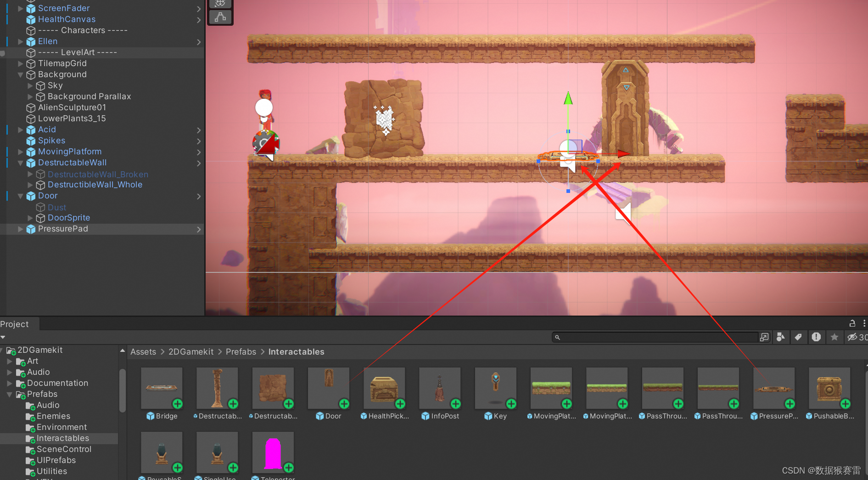Toggle hidden packages visibility eye icon
This screenshot has width=868, height=480.
852,337
